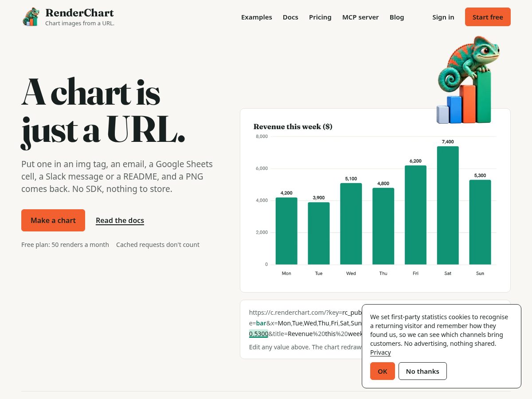Click the chameleon on bars mascot illustration

pos(468,80)
